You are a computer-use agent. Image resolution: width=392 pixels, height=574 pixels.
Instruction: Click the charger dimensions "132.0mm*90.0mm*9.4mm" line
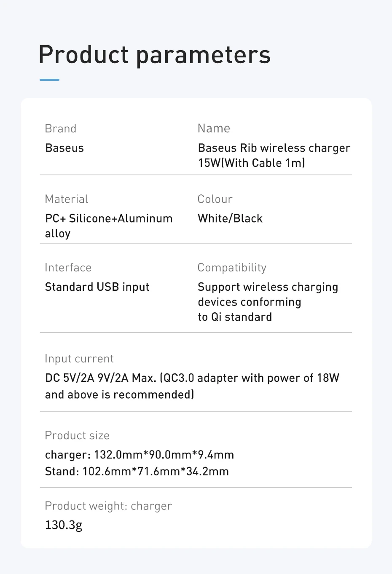pyautogui.click(x=140, y=455)
